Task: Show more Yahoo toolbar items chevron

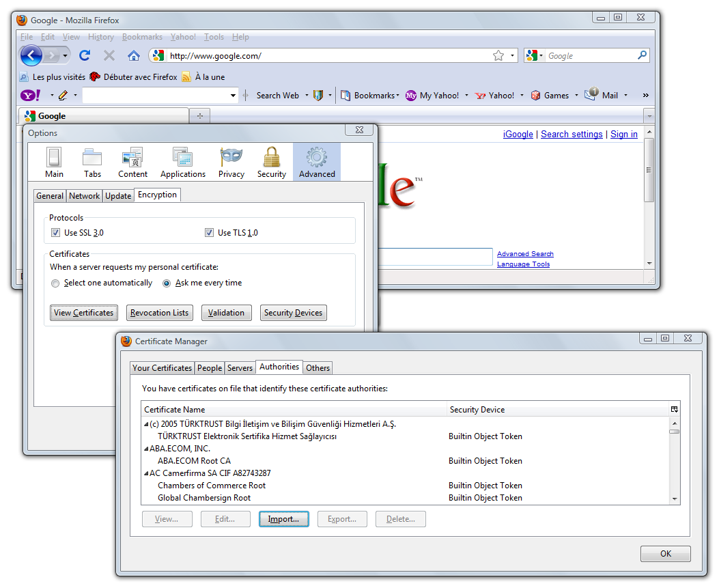Action: point(646,96)
